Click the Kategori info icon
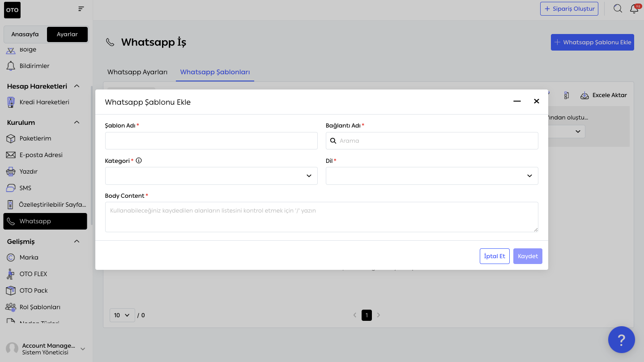 pyautogui.click(x=139, y=160)
